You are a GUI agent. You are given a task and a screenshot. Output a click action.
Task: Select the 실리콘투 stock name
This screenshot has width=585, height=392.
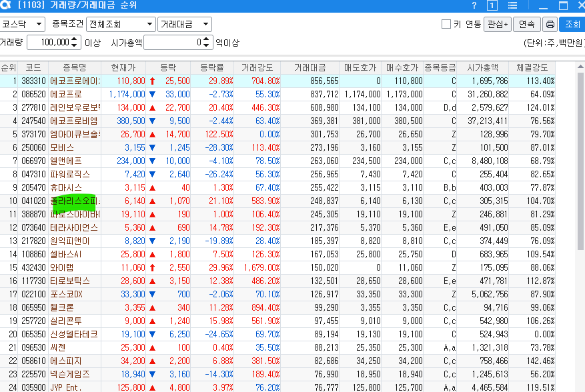tap(66, 321)
